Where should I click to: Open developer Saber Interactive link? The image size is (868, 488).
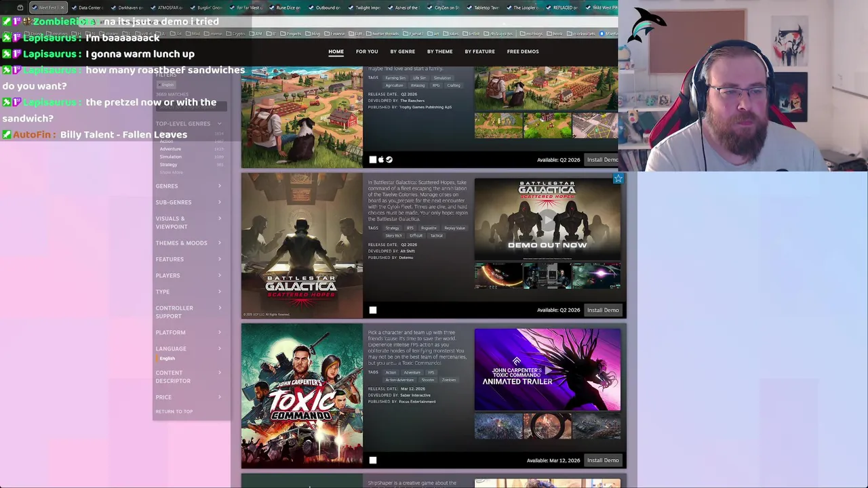(415, 395)
